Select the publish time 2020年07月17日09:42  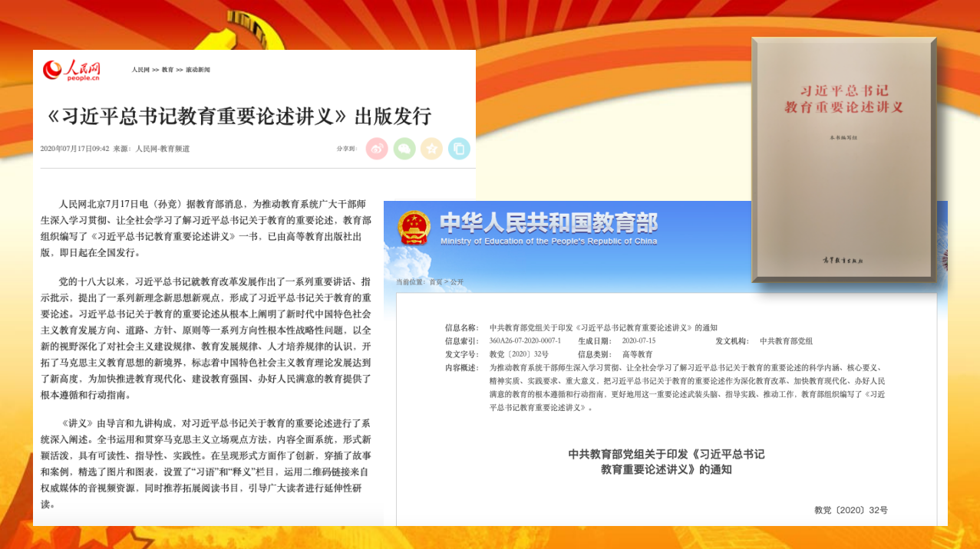tap(74, 149)
